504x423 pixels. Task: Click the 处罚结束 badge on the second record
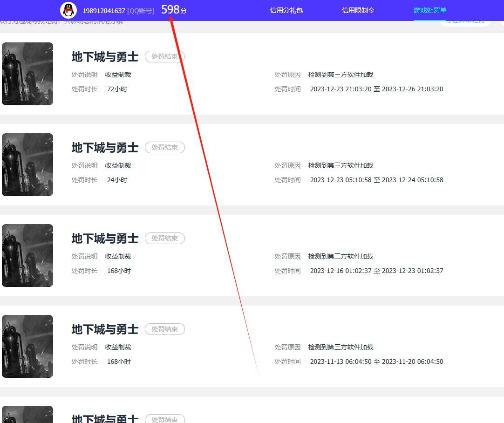pyautogui.click(x=165, y=147)
